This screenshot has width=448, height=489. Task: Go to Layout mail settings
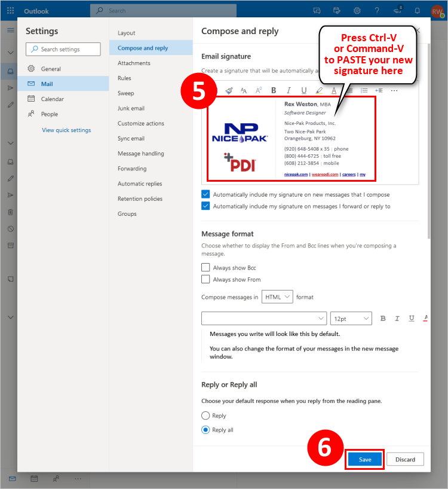151,33
